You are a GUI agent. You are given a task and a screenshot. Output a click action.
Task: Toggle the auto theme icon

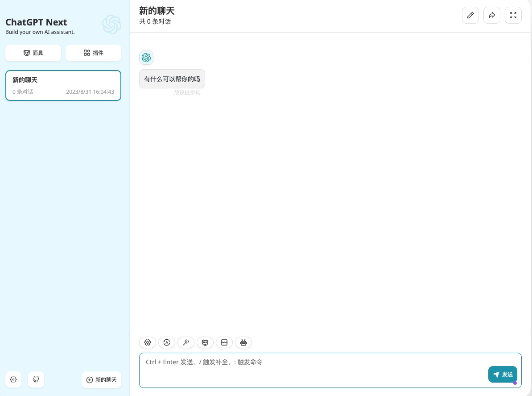(x=167, y=342)
